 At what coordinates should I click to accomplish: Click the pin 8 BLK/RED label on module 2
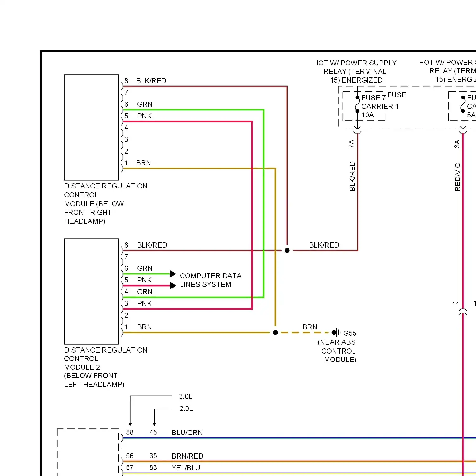tap(152, 245)
